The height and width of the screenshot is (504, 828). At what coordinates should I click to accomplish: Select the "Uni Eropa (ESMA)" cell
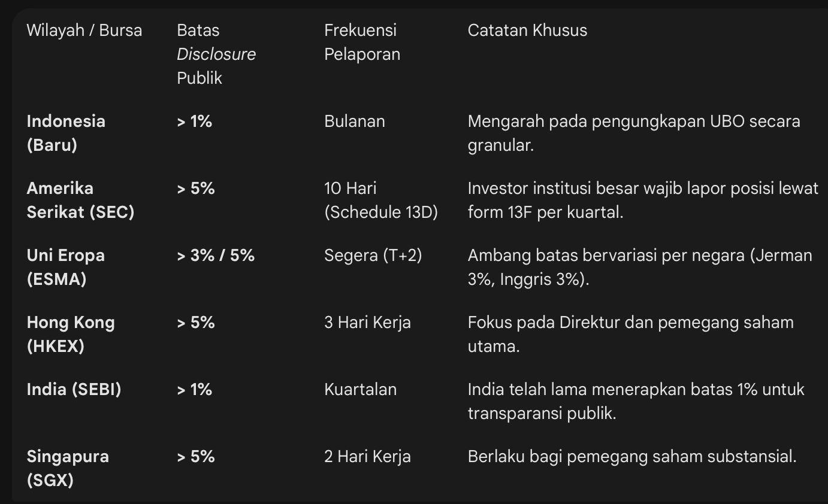[x=66, y=267]
